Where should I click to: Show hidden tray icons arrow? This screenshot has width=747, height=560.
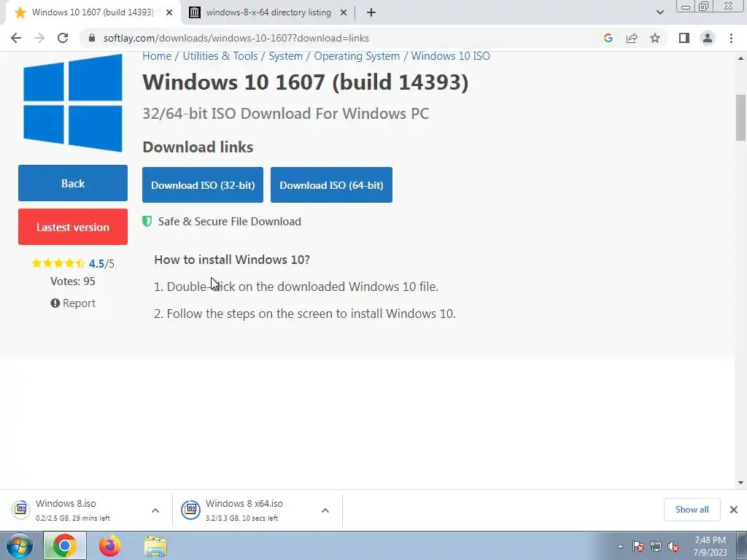click(x=620, y=546)
